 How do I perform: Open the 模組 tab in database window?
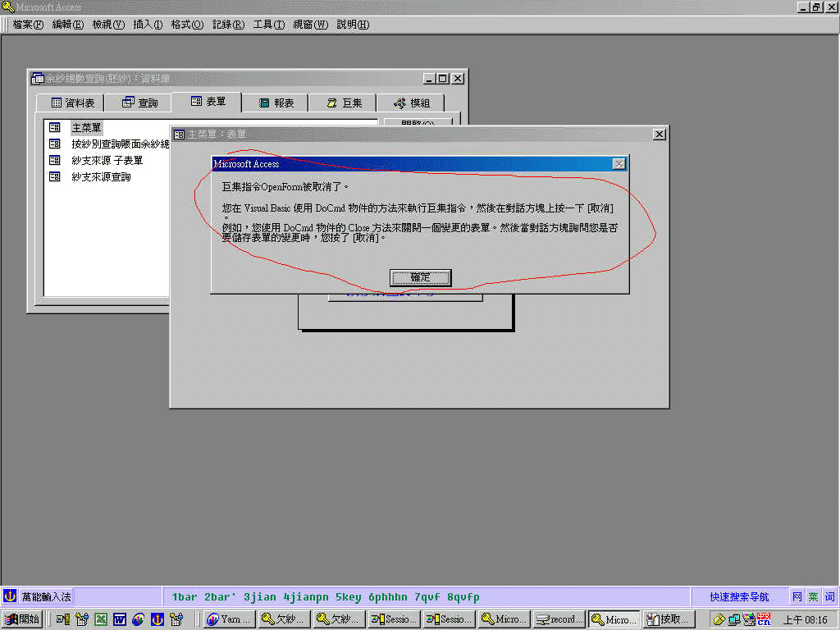point(412,103)
